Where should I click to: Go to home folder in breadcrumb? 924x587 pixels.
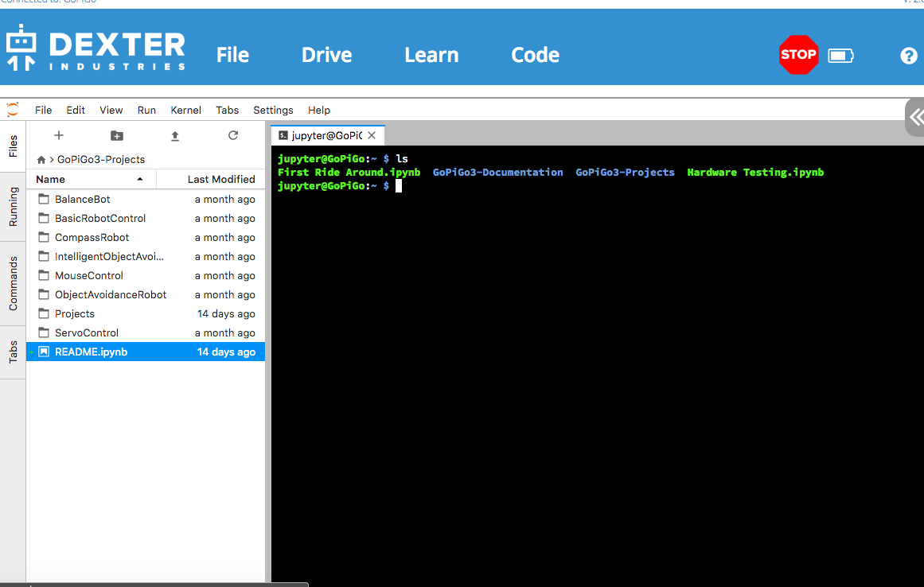[41, 160]
